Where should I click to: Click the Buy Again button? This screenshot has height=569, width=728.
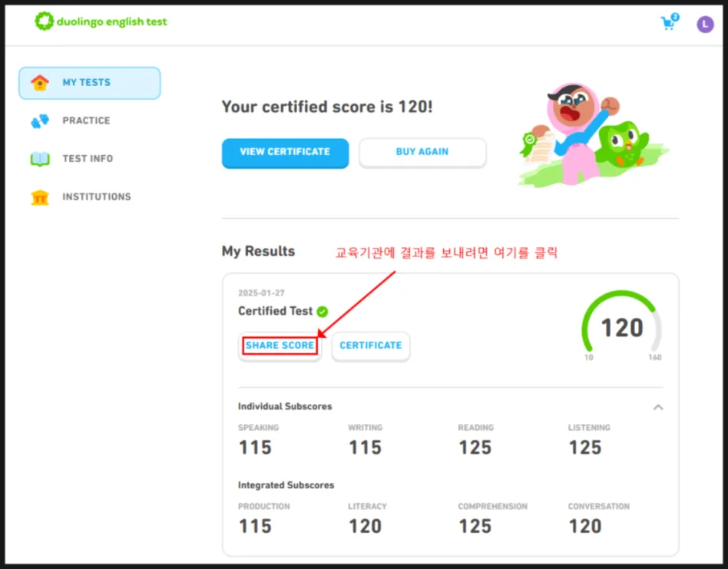coord(422,152)
